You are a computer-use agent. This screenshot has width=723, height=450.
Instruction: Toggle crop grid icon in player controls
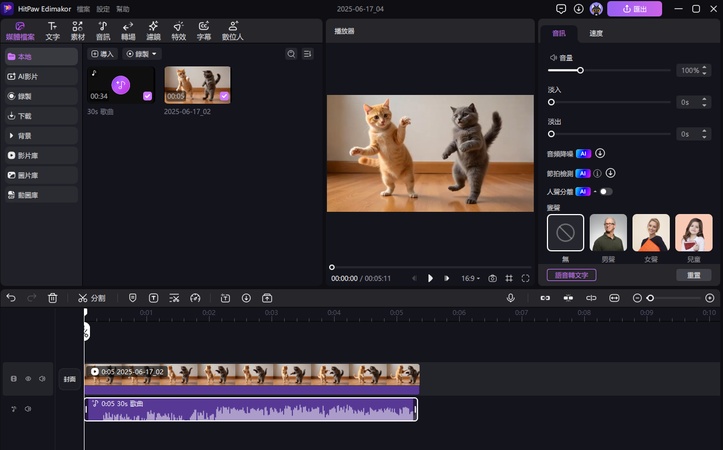(x=509, y=278)
